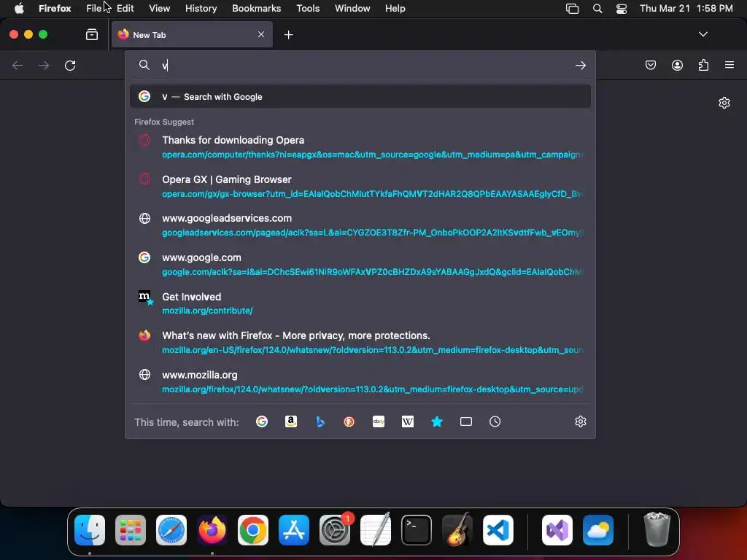The height and width of the screenshot is (560, 747).
Task: Open TextEdit from the Dock
Action: point(376,530)
